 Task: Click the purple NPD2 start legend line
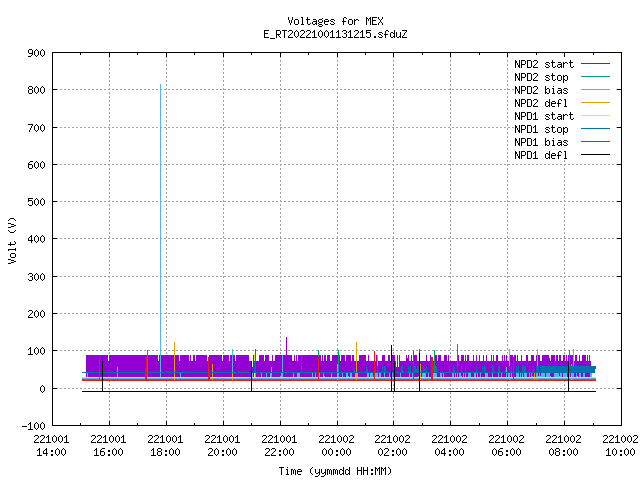coord(596,64)
